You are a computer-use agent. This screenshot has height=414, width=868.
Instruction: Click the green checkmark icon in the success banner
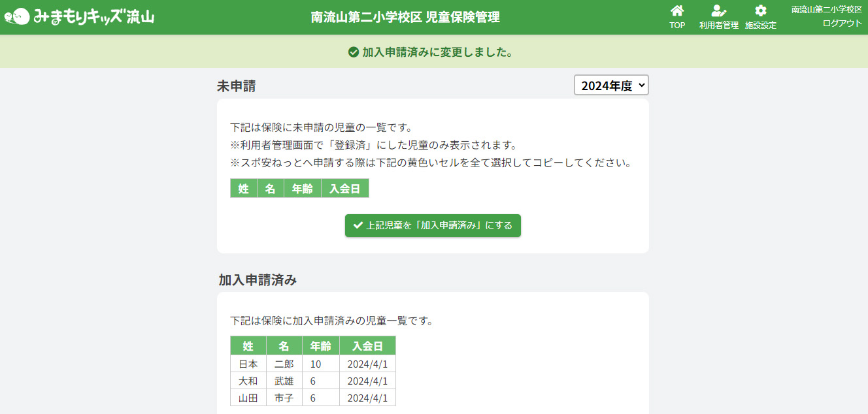coord(354,52)
